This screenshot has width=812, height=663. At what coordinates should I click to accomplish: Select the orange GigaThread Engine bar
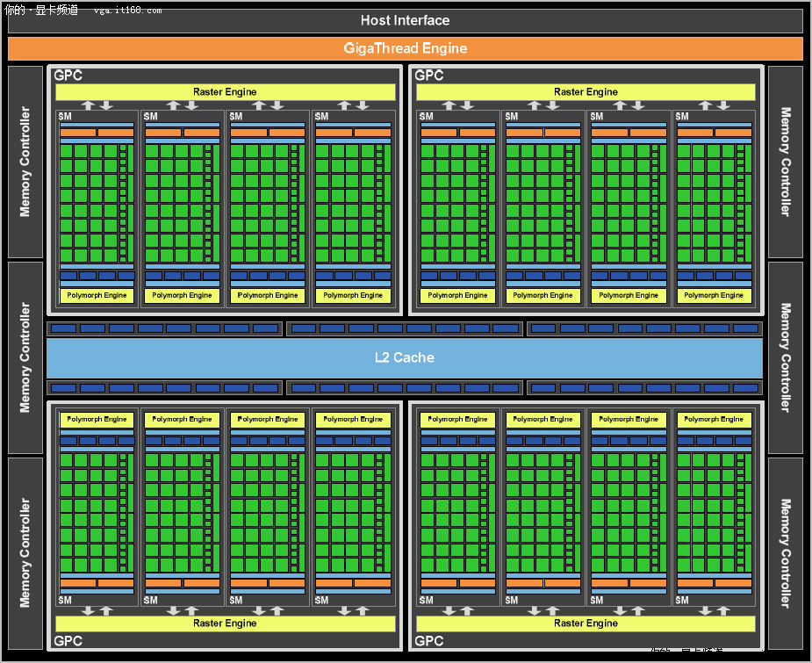(x=405, y=48)
